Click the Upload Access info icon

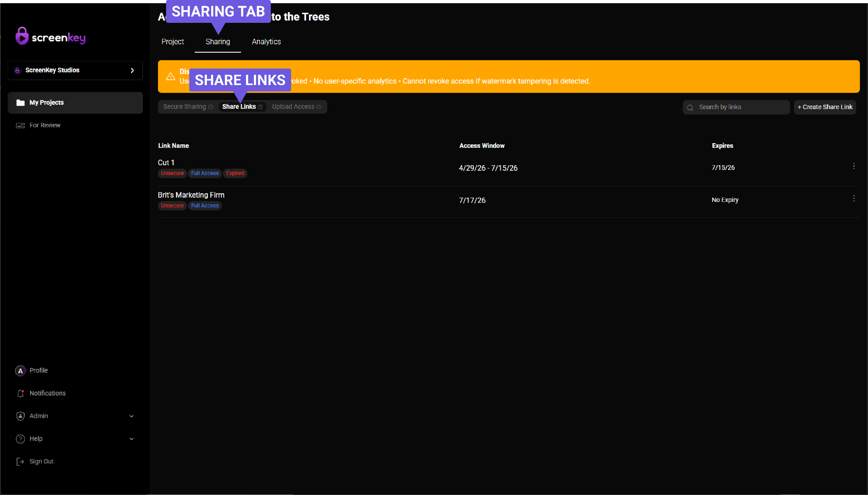tap(319, 107)
